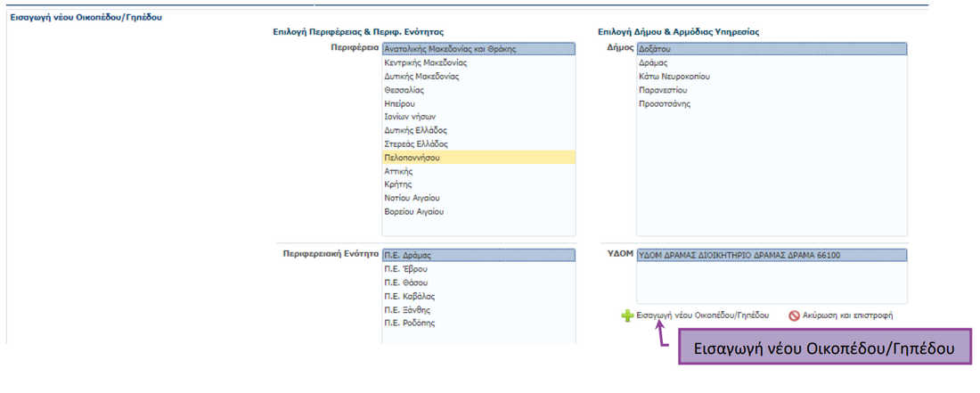Choose 'Ιονίων νήσων' region
980x393 pixels.
coord(409,117)
